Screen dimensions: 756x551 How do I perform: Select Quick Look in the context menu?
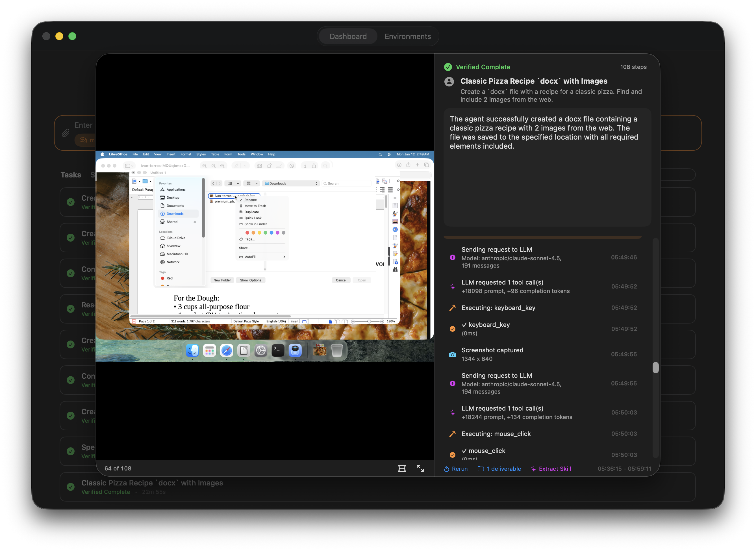pos(253,218)
